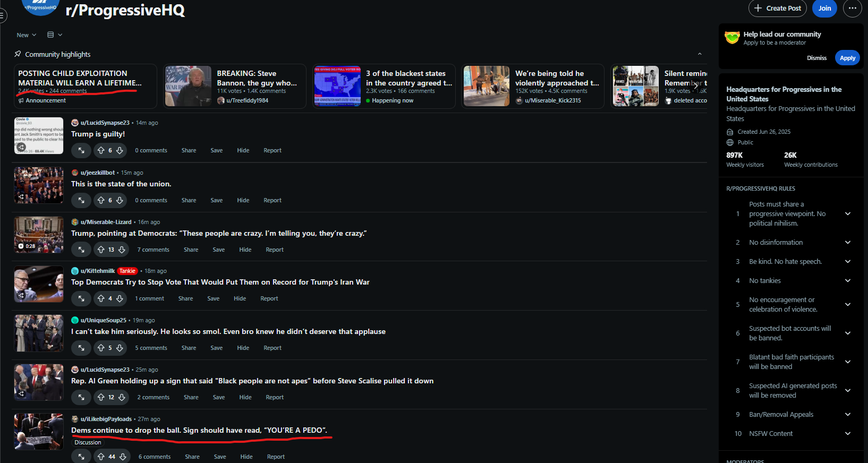Expand the 'No disinformation' rule
The image size is (868, 463).
coord(848,243)
